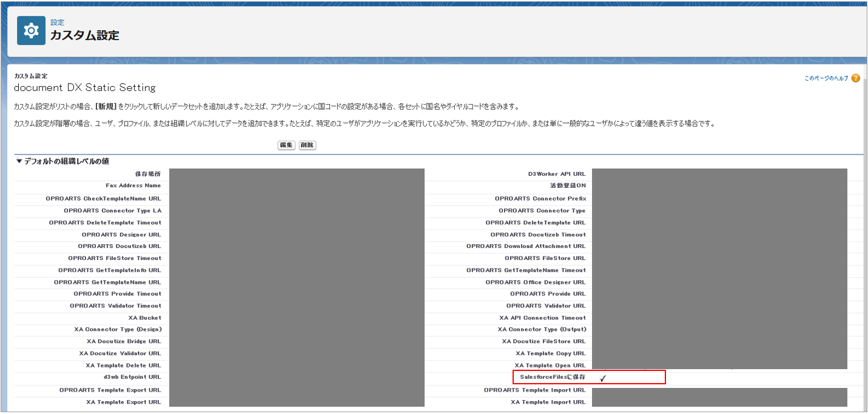Click the 保存場所 field label

click(148, 174)
